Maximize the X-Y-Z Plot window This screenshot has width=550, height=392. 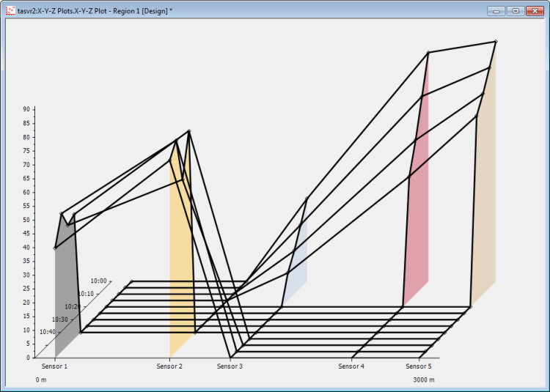click(x=516, y=11)
